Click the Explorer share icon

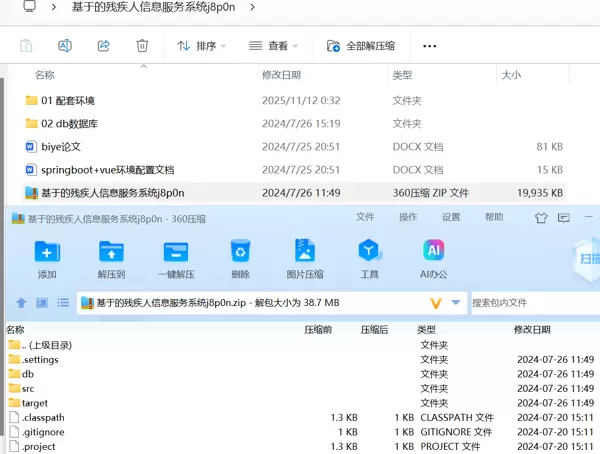click(103, 46)
